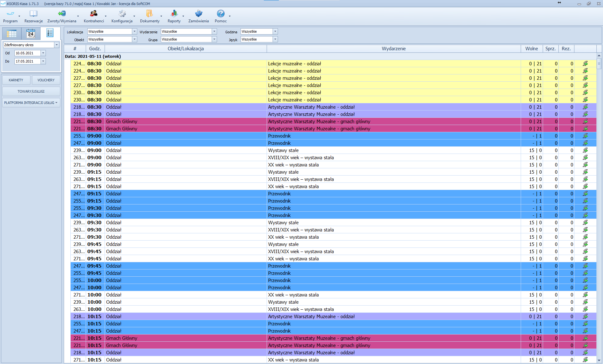
Task: Expand the Wydarzenie filter dropdown
Action: point(214,31)
